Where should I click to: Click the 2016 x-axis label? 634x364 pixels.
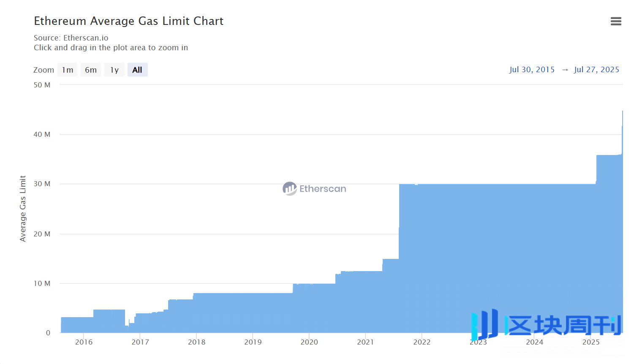pyautogui.click(x=84, y=342)
